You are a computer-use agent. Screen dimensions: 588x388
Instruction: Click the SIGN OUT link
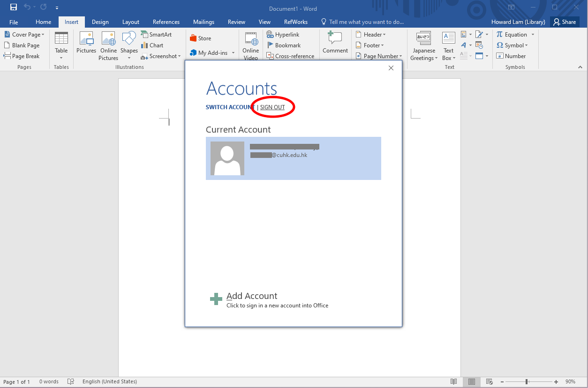click(x=272, y=107)
